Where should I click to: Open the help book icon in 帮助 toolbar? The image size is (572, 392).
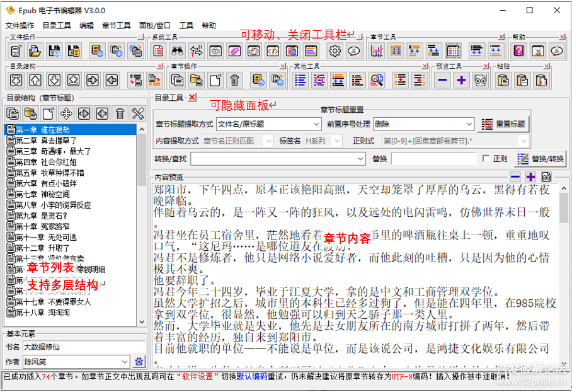tap(518, 49)
